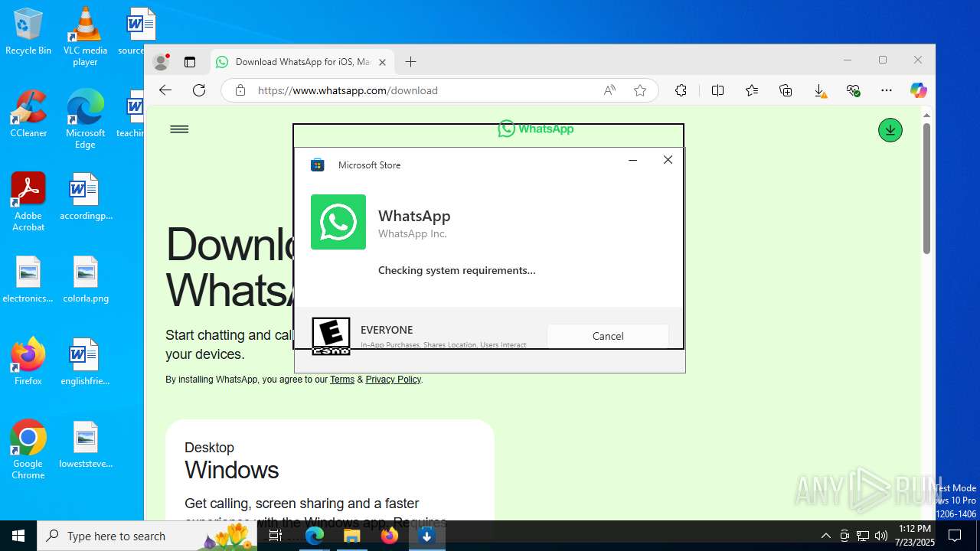Click the WhatsApp app icon in the Store dialog
This screenshot has height=551, width=980.
338,222
